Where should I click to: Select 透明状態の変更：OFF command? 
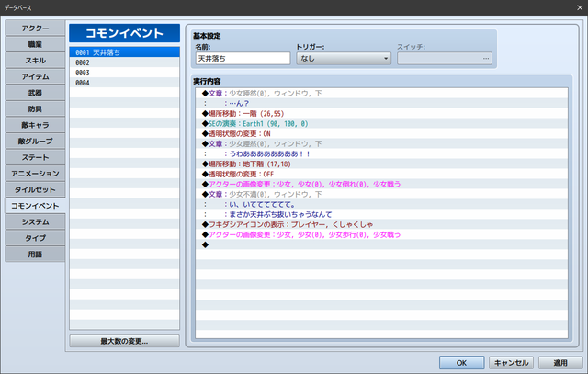point(381,174)
